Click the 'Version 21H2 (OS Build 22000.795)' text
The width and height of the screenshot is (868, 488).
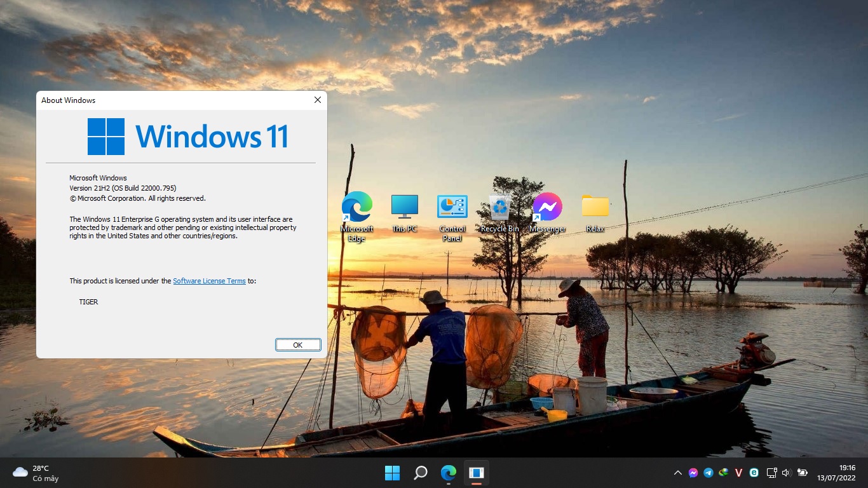pyautogui.click(x=123, y=188)
